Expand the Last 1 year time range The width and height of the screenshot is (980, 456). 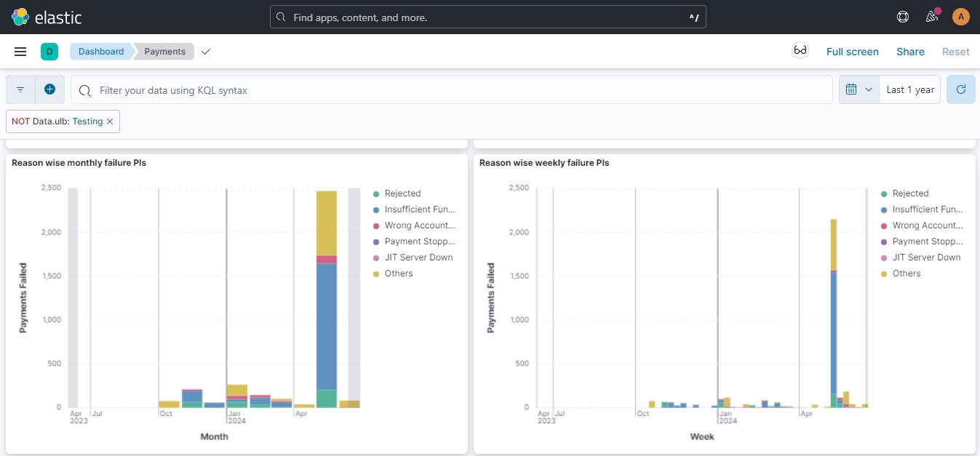tap(909, 89)
